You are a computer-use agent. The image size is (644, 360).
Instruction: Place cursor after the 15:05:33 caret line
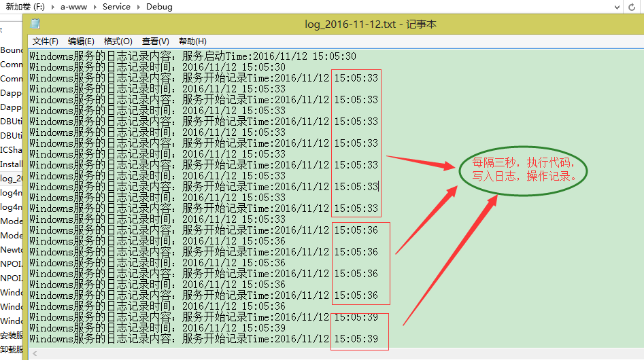pos(378,187)
